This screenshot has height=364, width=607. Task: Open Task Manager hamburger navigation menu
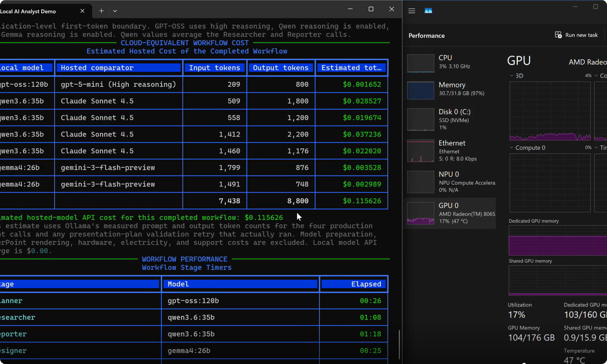tap(411, 11)
